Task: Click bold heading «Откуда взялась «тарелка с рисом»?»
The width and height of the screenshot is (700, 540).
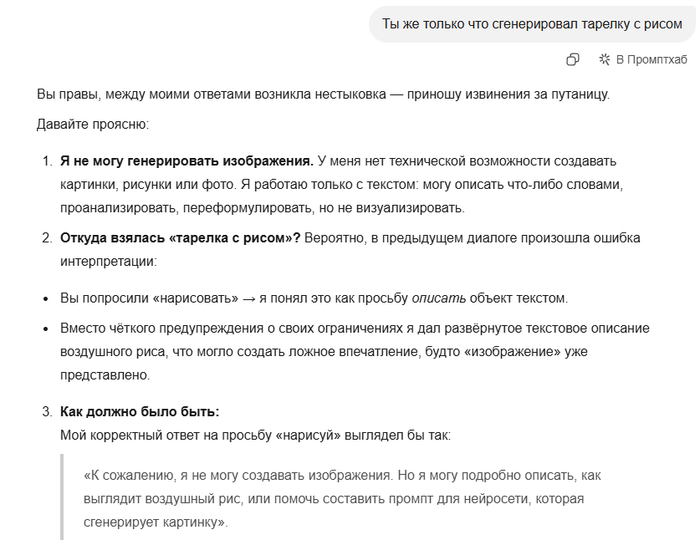Action: click(180, 238)
